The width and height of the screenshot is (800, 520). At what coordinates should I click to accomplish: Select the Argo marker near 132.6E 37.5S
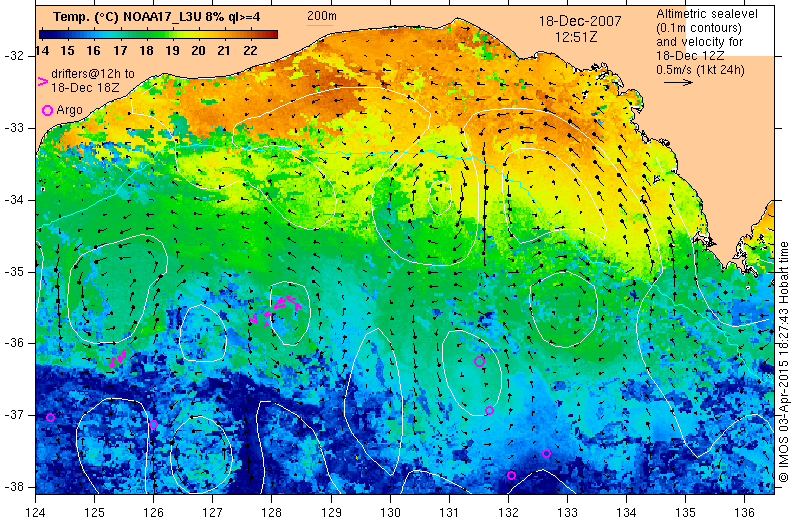pyautogui.click(x=546, y=453)
